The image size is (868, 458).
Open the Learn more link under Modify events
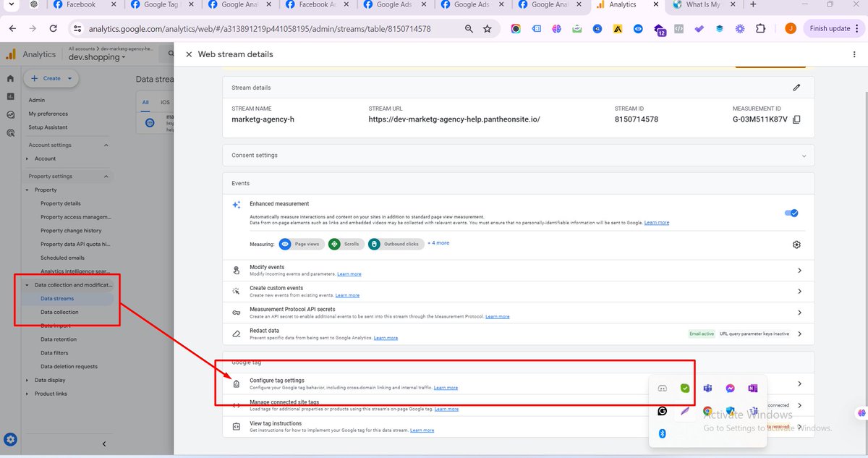tap(349, 274)
